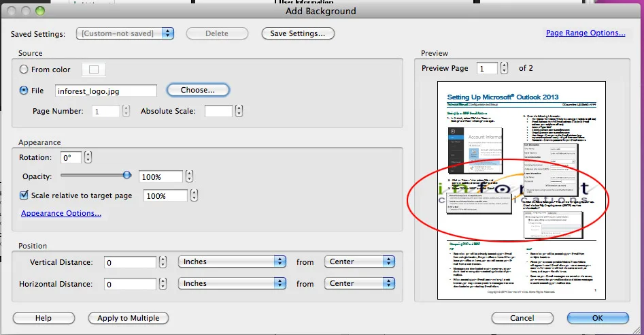Open the Vertical Distance from Center dropdown
The width and height of the screenshot is (644, 335).
click(359, 261)
